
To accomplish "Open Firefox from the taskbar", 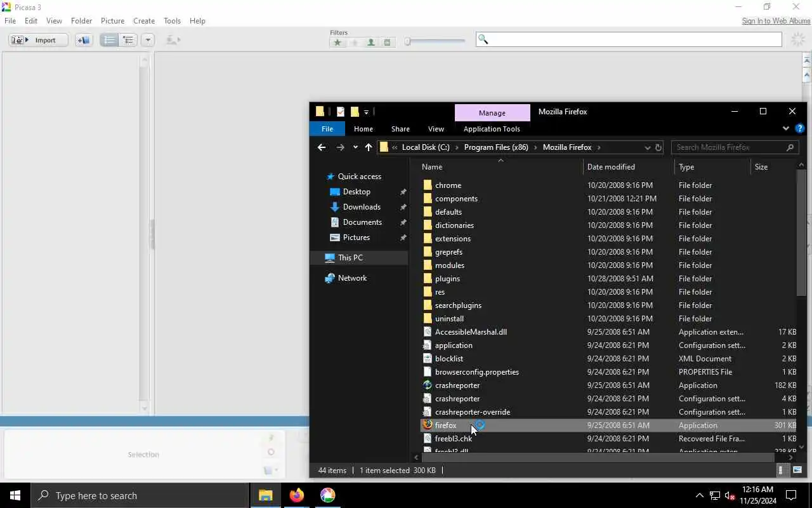I will click(296, 495).
